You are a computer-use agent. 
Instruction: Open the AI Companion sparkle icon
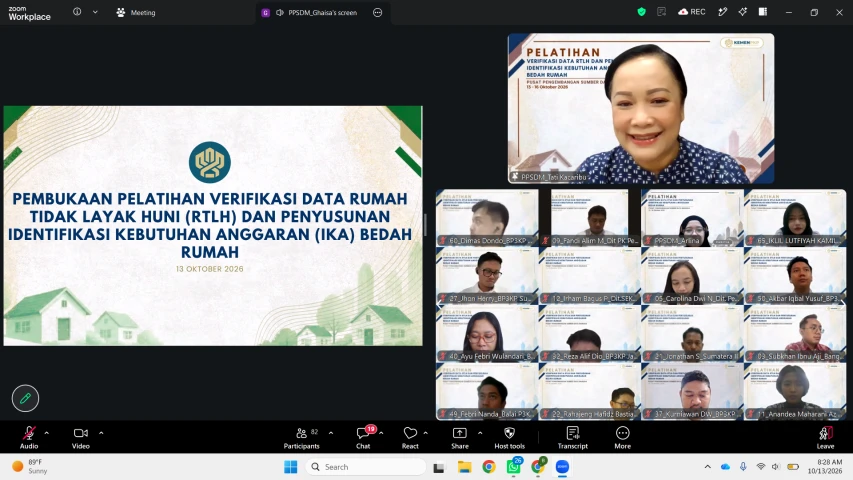(743, 12)
